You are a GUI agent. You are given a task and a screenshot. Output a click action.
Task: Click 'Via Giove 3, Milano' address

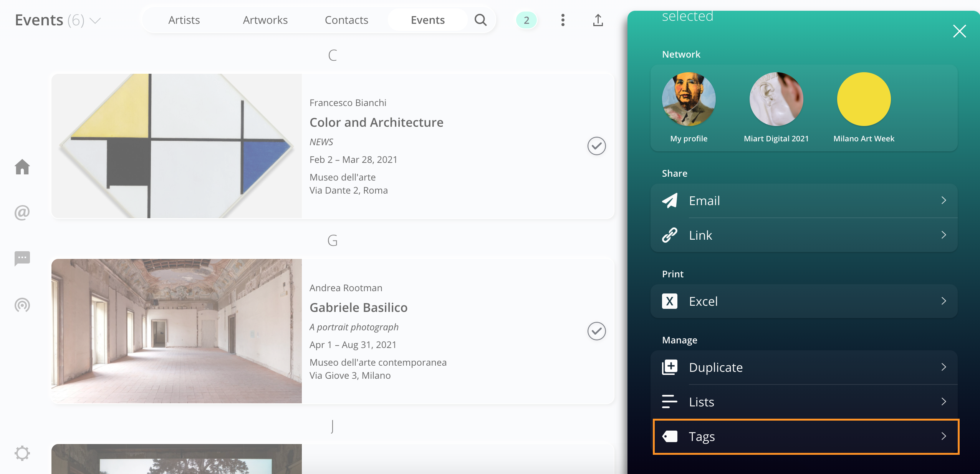350,376
